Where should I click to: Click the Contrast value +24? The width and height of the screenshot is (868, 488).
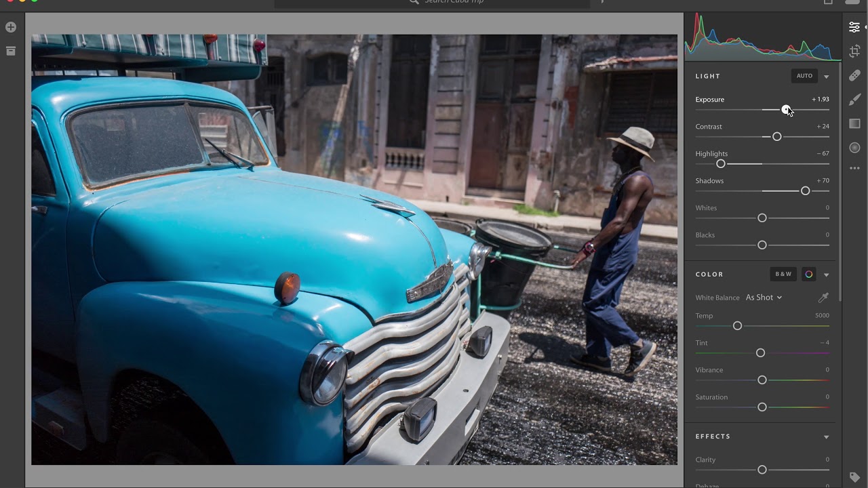coord(823,126)
